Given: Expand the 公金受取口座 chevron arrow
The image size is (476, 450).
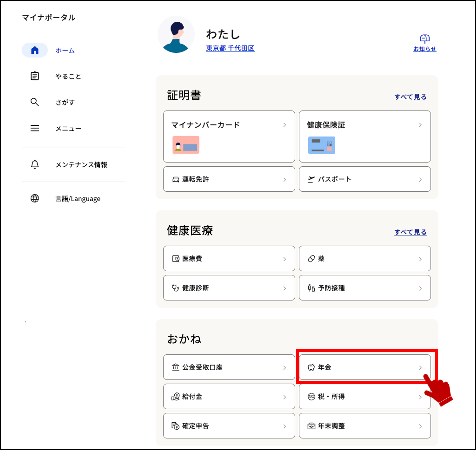Looking at the screenshot, I should pos(285,368).
